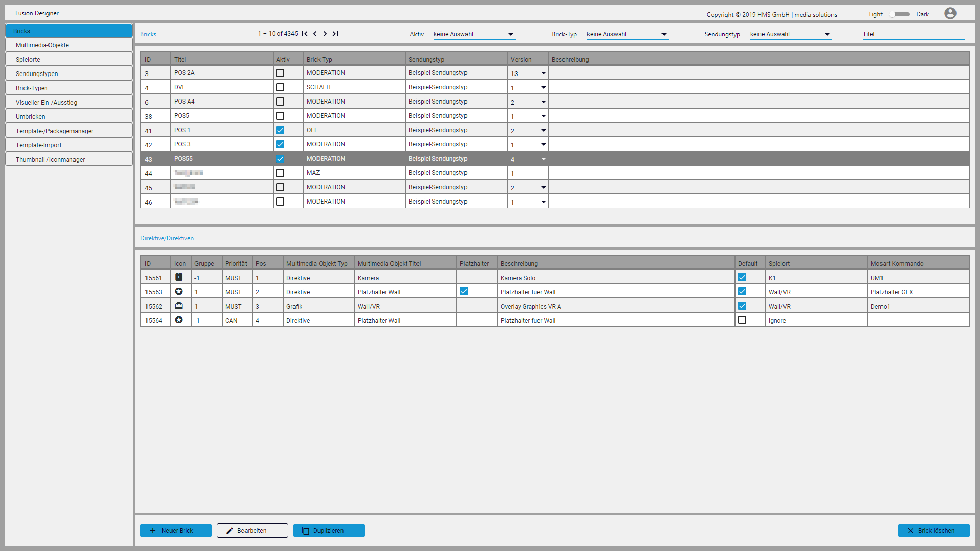Viewport: 980px width, 551px height.
Task: Open the user account icon
Action: (x=950, y=13)
